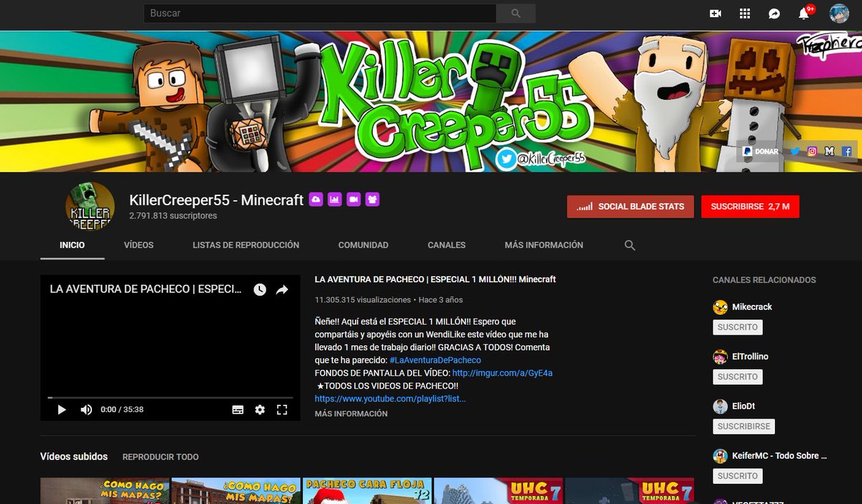
Task: Open the imgur.com wallpapers link
Action: (x=502, y=373)
